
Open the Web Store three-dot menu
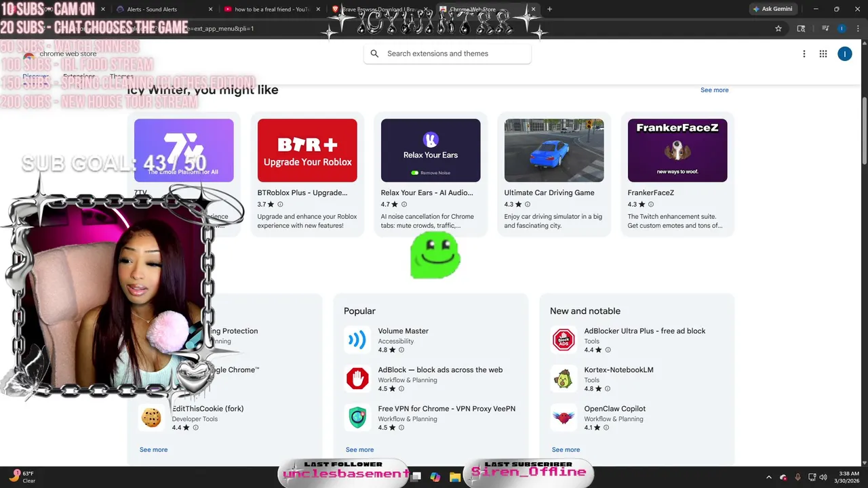804,54
